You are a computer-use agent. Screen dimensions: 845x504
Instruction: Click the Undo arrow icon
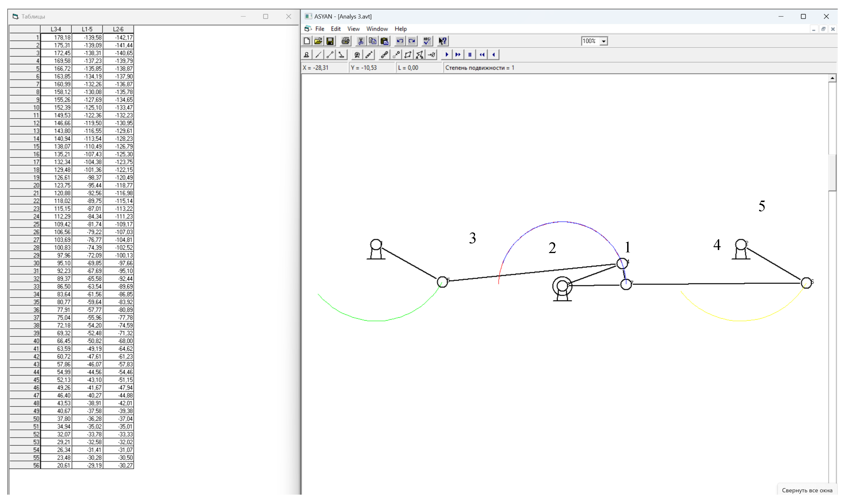[400, 41]
